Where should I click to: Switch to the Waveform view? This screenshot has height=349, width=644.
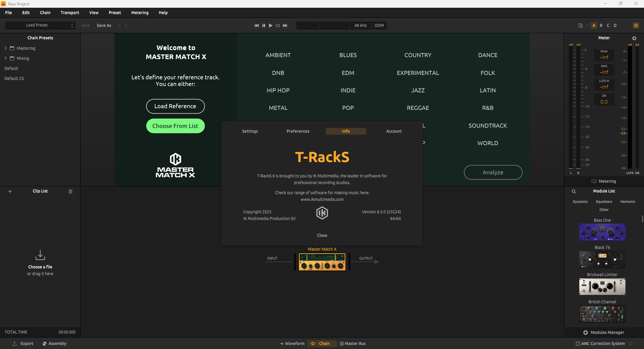[292, 344]
